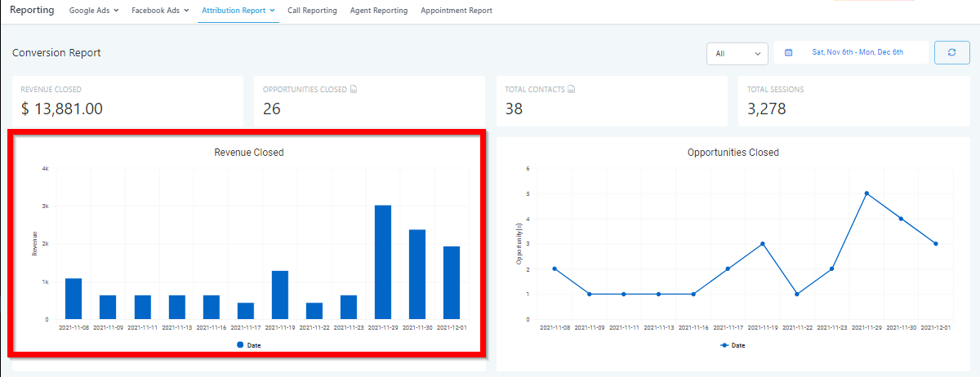This screenshot has width=980, height=377.
Task: Toggle Date legend in Revenue Closed chart
Action: pos(248,345)
